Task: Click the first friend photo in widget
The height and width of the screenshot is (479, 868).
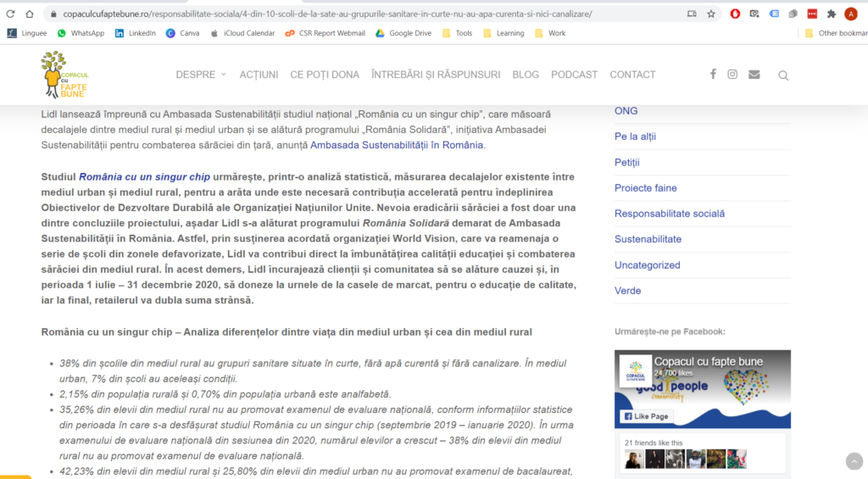Action: pyautogui.click(x=634, y=459)
